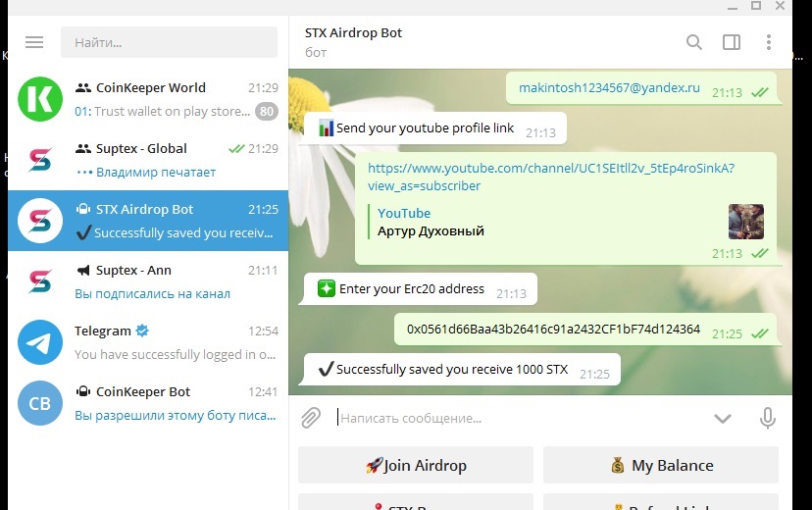Click the Suptex - Global chat avatar
Screen dimensions: 812x510
click(40, 160)
